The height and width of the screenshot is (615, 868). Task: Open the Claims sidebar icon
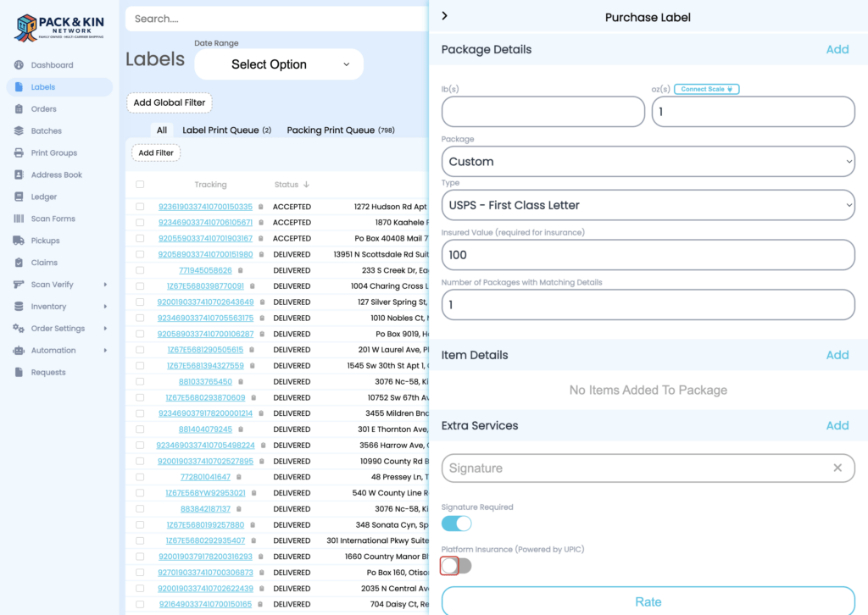click(x=19, y=262)
